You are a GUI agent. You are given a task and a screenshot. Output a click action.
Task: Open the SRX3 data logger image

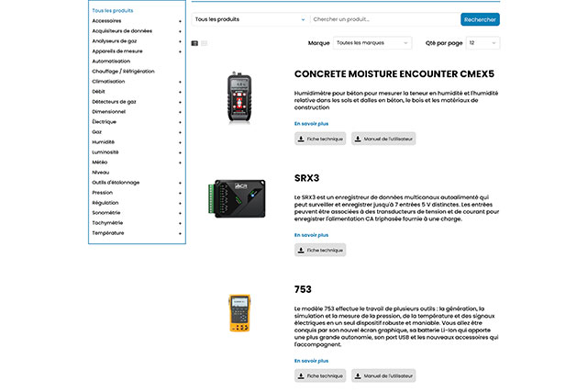click(237, 198)
